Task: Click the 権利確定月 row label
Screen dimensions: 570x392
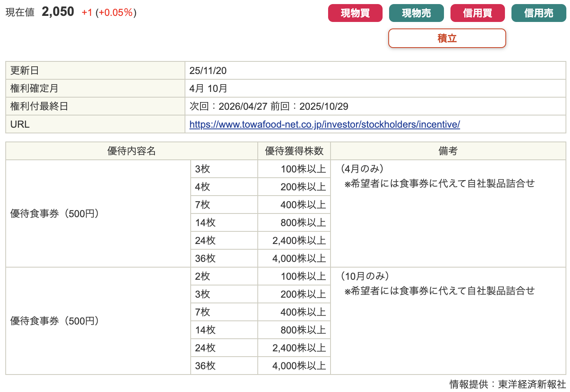Action: pos(34,89)
